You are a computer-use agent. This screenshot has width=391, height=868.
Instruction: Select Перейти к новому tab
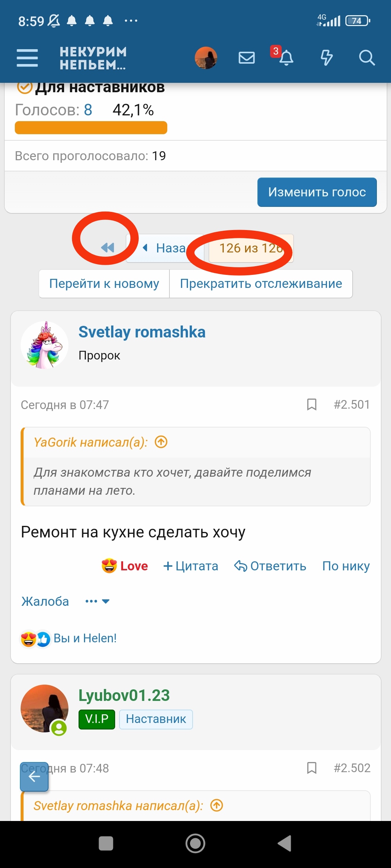click(x=104, y=284)
